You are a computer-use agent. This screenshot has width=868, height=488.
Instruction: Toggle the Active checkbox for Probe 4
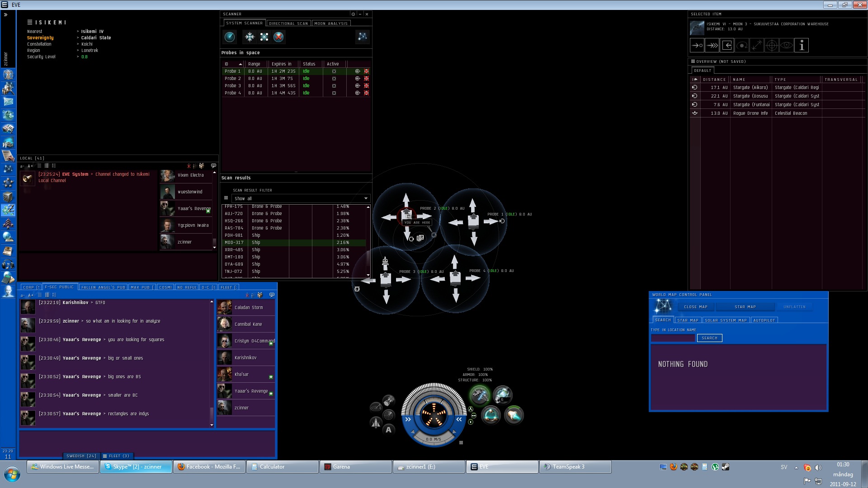click(334, 93)
